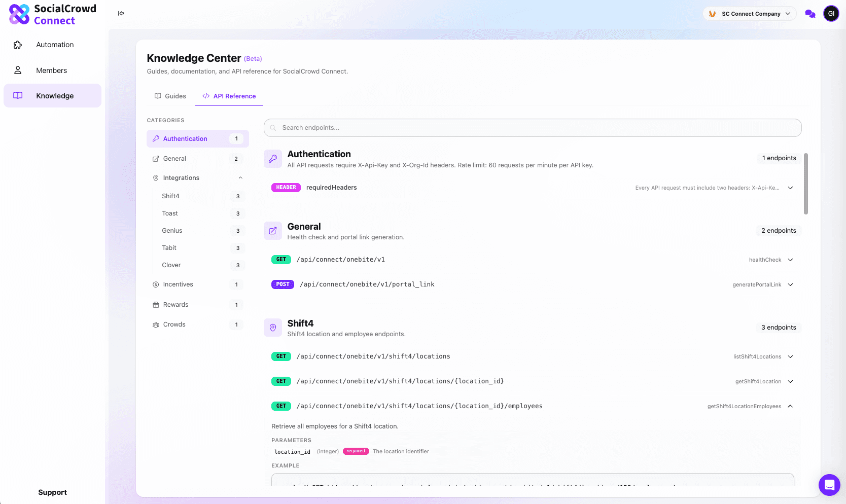This screenshot has height=504, width=846.
Task: Click the Automation puzzle icon
Action: tap(18, 45)
